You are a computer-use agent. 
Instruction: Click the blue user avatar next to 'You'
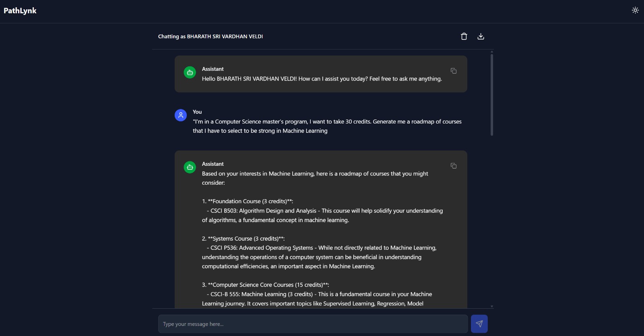point(180,115)
